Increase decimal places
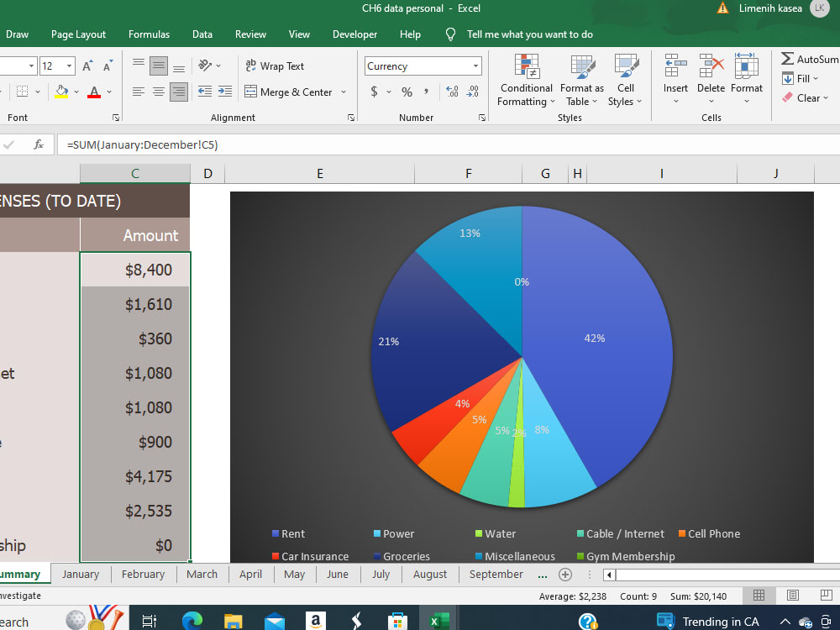Viewport: 840px width, 630px height. tap(452, 92)
